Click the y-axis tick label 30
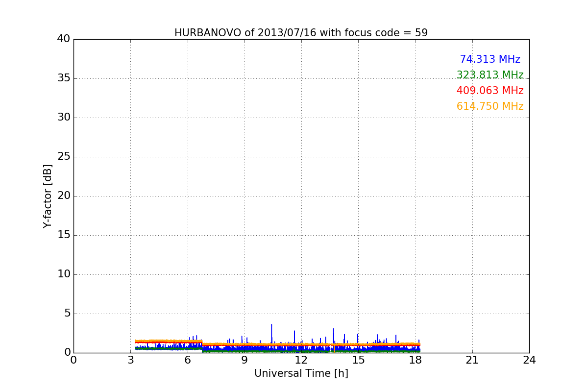The width and height of the screenshot is (588, 392). point(64,118)
